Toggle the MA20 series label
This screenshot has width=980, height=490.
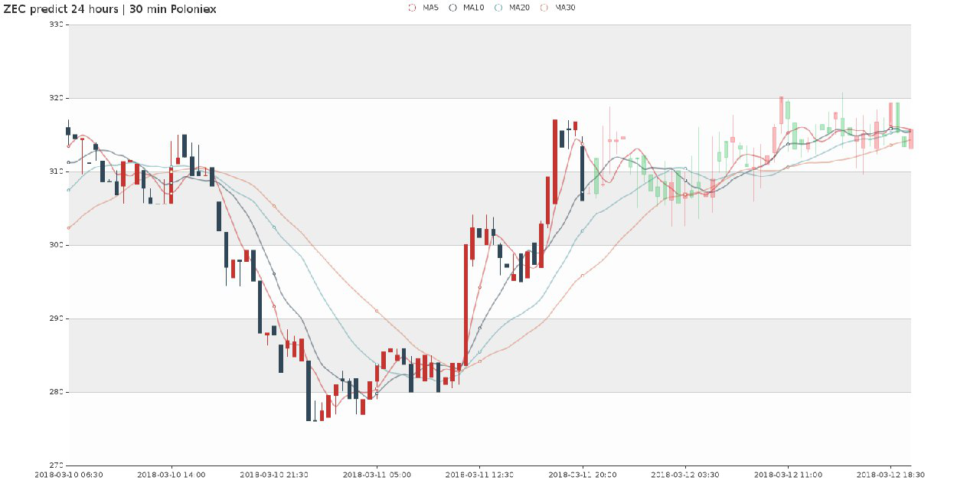pyautogui.click(x=518, y=8)
